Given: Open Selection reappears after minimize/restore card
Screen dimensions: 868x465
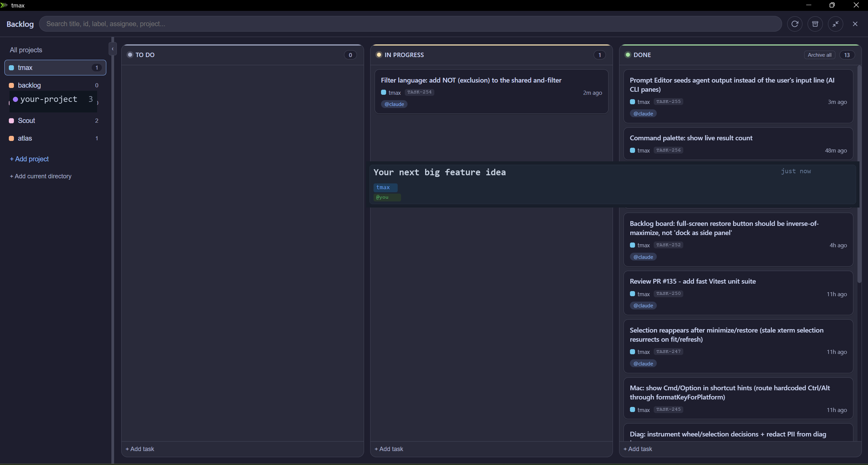Looking at the screenshot, I should (x=738, y=346).
